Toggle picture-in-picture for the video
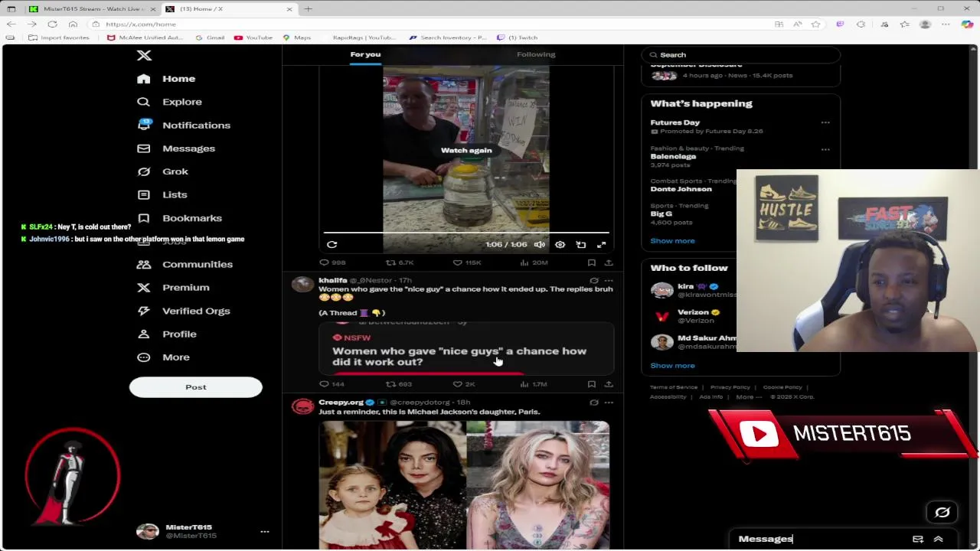This screenshot has height=551, width=980. coord(581,245)
